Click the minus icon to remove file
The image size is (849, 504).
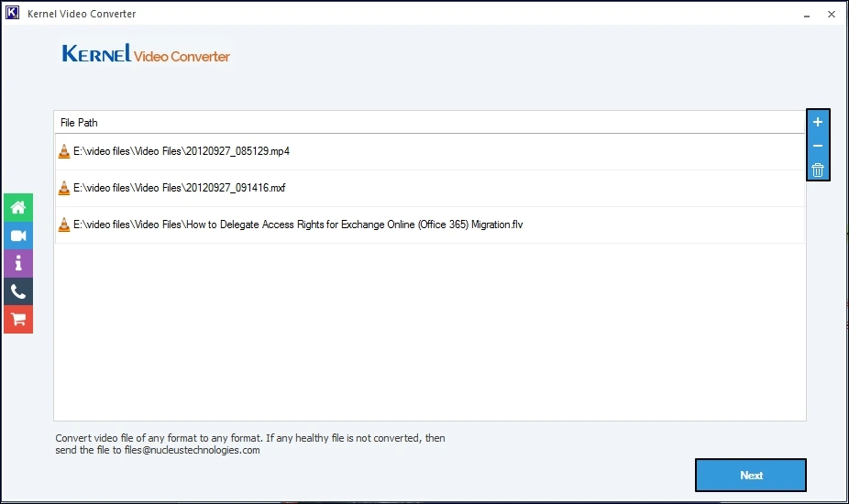coord(818,146)
